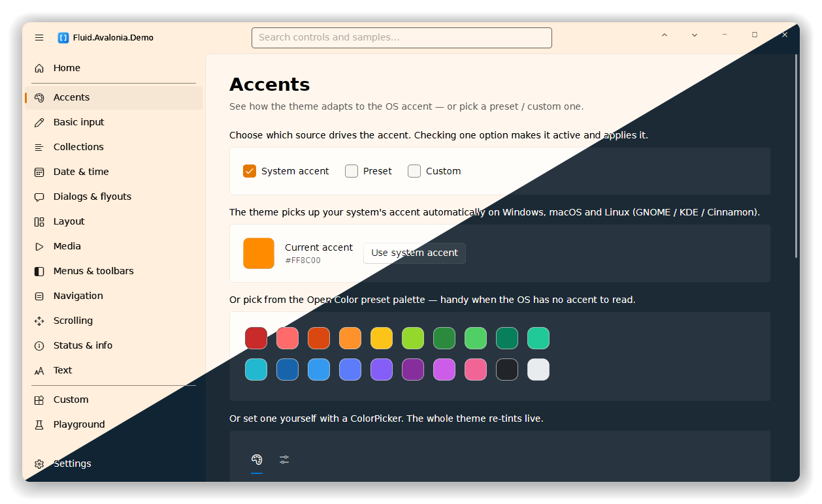Click the Accents page heading
Screen dimensions: 822x504
269,85
